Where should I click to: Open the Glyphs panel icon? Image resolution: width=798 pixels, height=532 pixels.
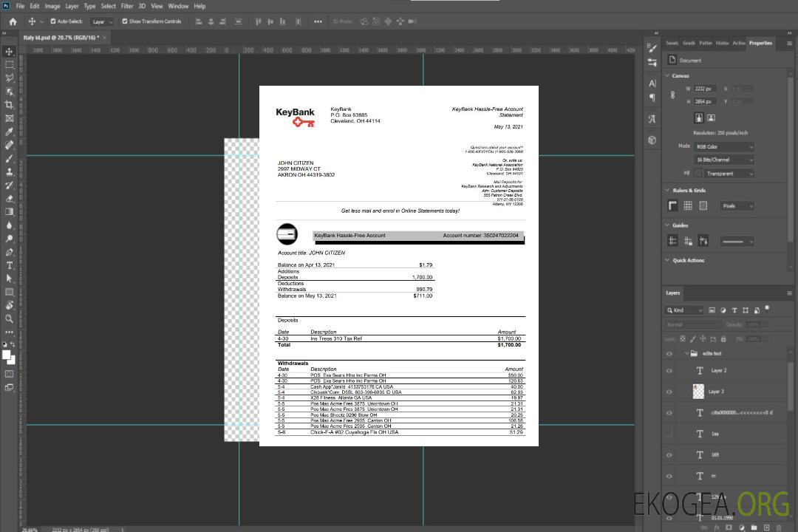pos(652,119)
